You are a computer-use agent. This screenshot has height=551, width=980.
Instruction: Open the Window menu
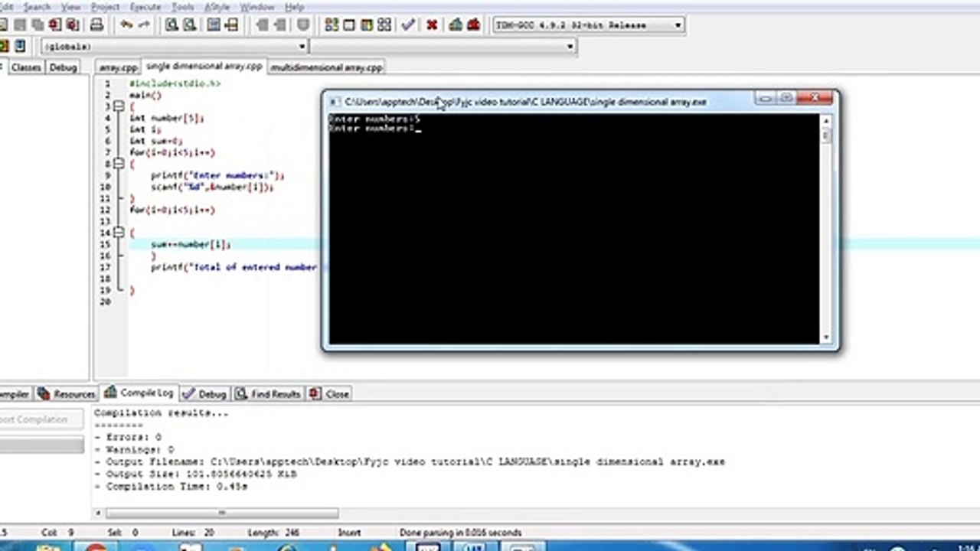click(257, 7)
